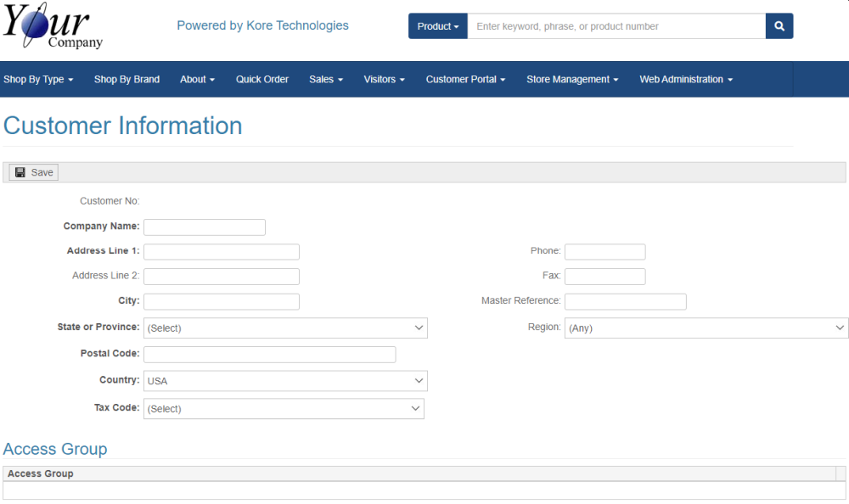Click the Your Company logo
Viewport: 849px width, 504px height.
53,26
